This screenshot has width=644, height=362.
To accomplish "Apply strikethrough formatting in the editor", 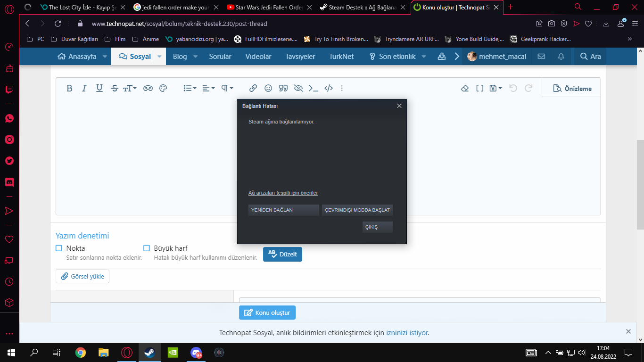I will [x=115, y=88].
